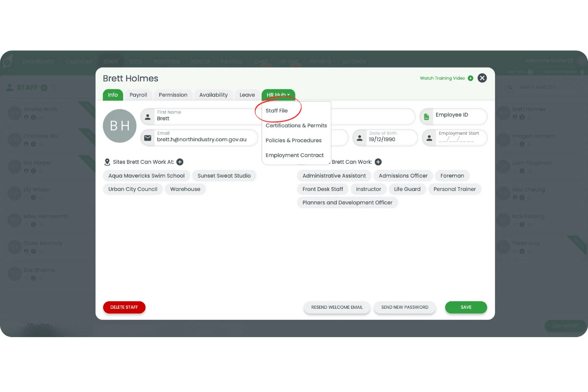Click the Delete Staff button
Viewport: 588px width, 392px height.
pos(124,307)
